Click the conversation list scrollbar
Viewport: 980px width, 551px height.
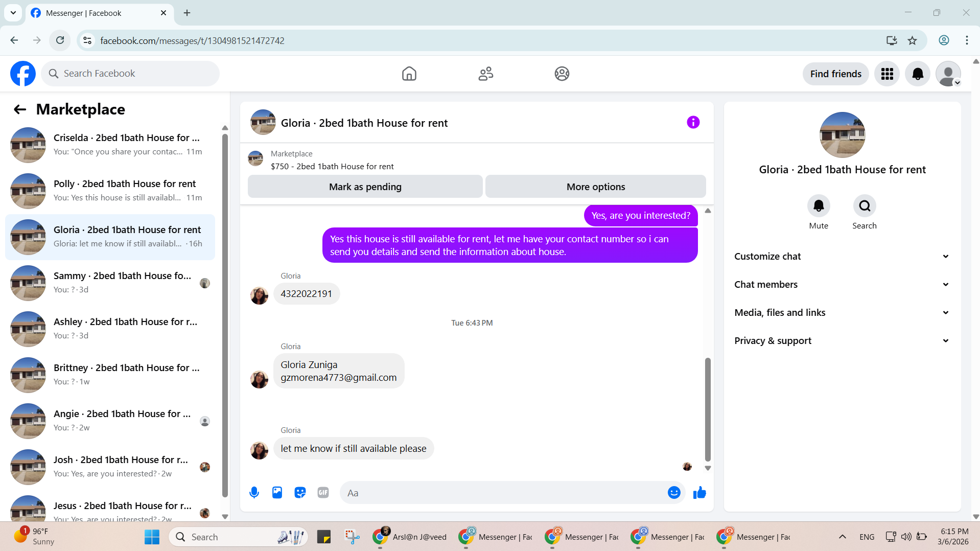point(225,315)
